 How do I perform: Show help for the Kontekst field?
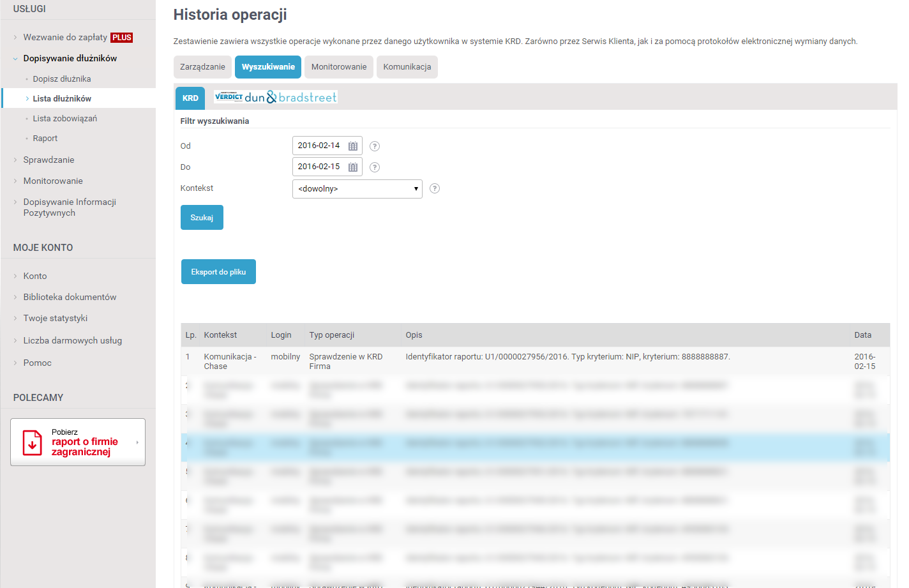[x=435, y=188]
